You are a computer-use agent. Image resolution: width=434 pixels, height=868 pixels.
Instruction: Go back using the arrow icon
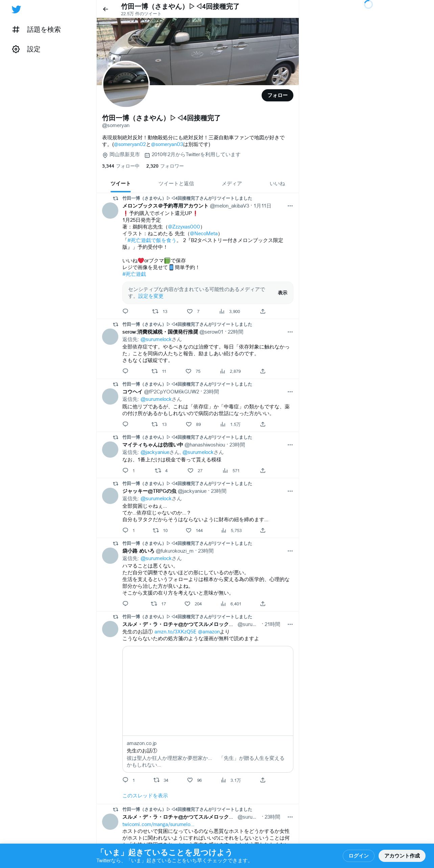point(105,9)
